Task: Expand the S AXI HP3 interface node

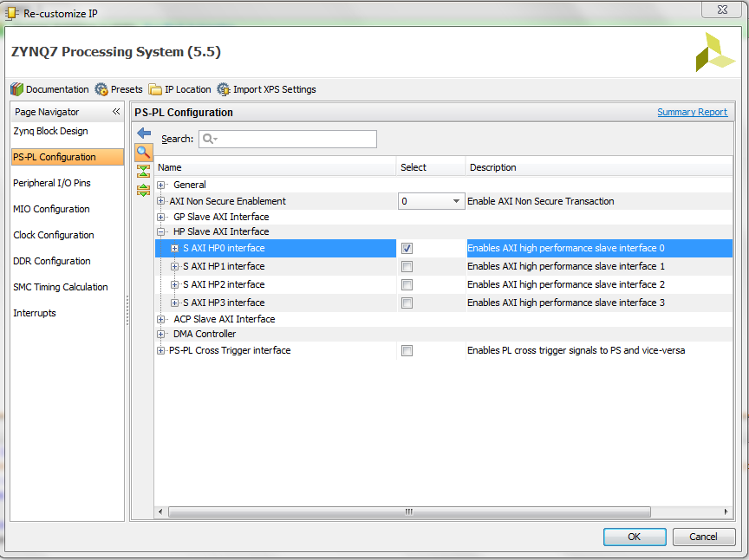Action: point(175,303)
